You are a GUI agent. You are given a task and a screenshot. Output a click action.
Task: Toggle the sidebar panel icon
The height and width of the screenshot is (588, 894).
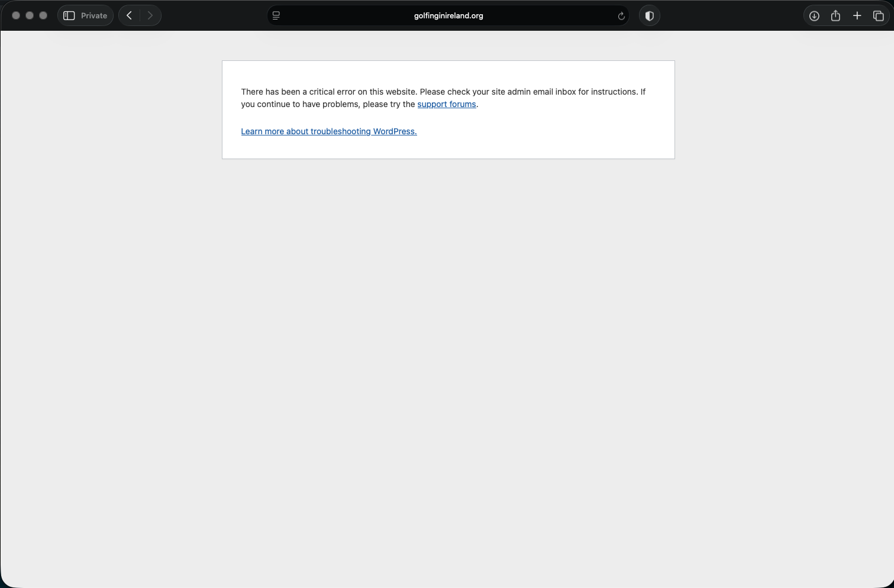tap(69, 16)
